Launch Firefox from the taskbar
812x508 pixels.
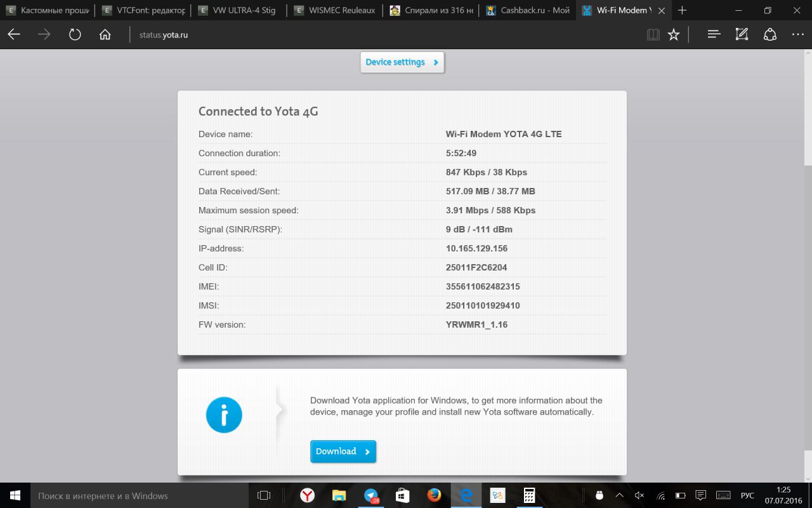tap(434, 495)
